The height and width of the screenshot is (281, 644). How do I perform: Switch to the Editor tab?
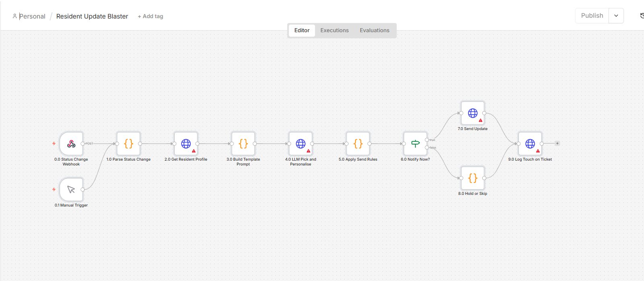(x=302, y=30)
